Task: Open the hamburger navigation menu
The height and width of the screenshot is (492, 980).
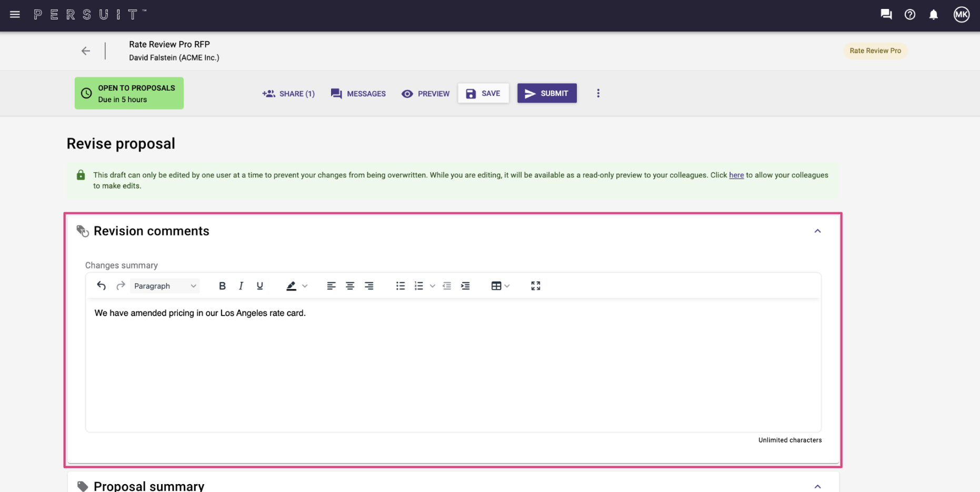Action: coord(15,15)
